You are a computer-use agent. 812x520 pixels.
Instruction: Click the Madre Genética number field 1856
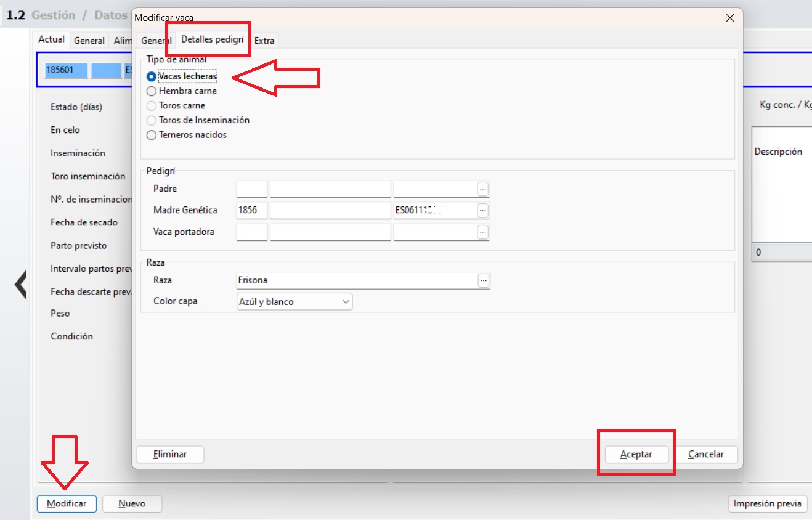pyautogui.click(x=252, y=210)
